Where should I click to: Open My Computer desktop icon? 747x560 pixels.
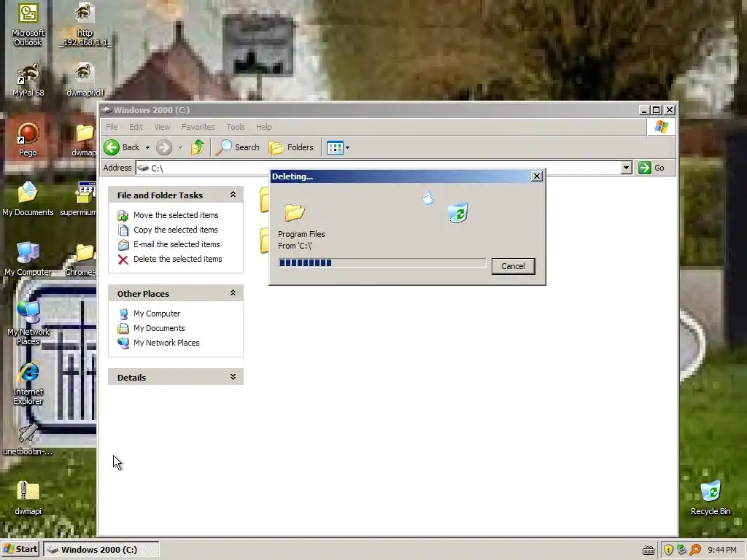pyautogui.click(x=28, y=259)
